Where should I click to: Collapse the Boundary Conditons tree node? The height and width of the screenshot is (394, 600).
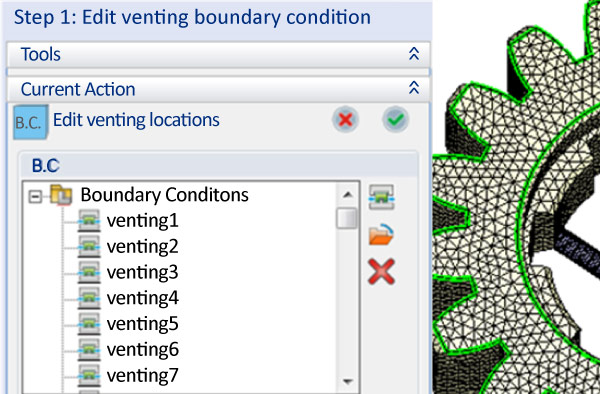coord(35,197)
